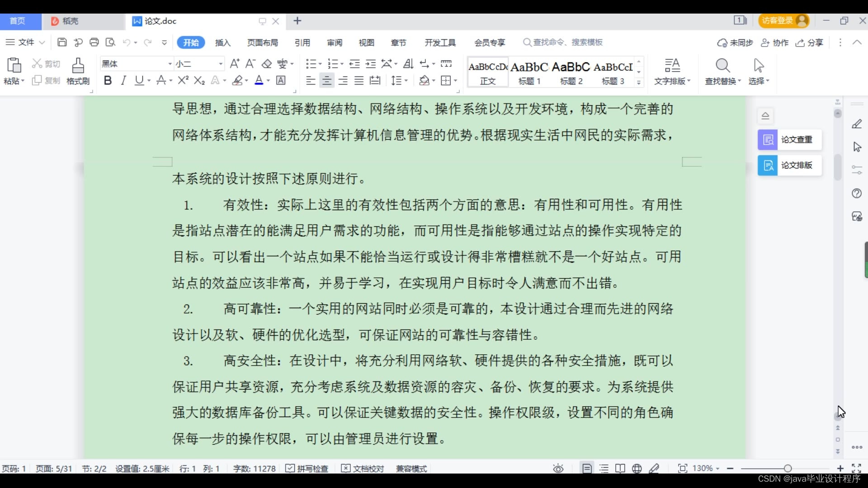This screenshot has width=868, height=488.
Task: Click the eye protection mode icon
Action: click(x=558, y=469)
